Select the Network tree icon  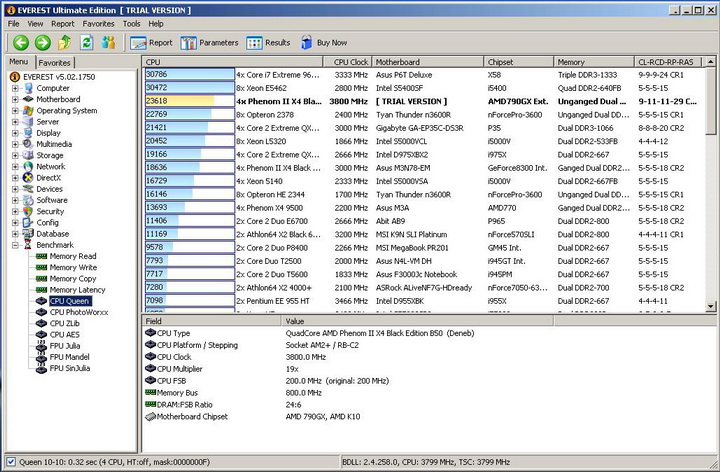[x=28, y=167]
